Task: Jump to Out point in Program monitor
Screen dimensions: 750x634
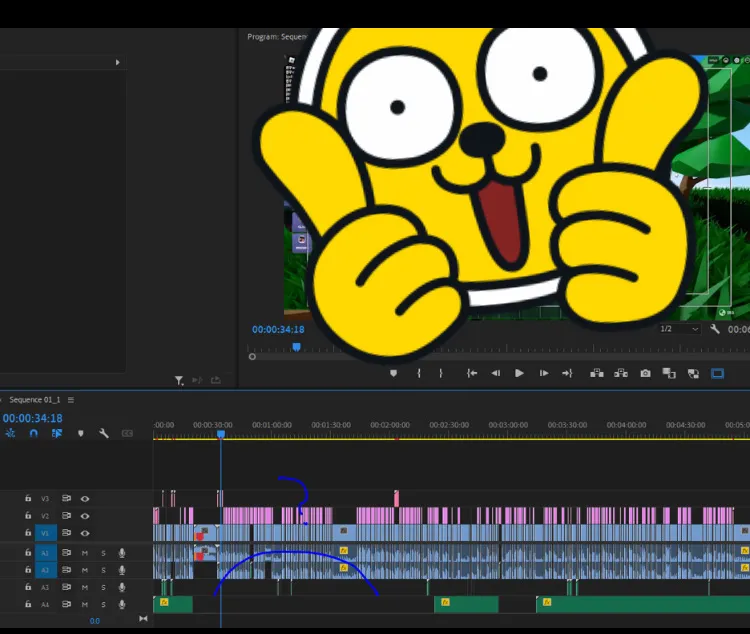Action: pyautogui.click(x=567, y=373)
